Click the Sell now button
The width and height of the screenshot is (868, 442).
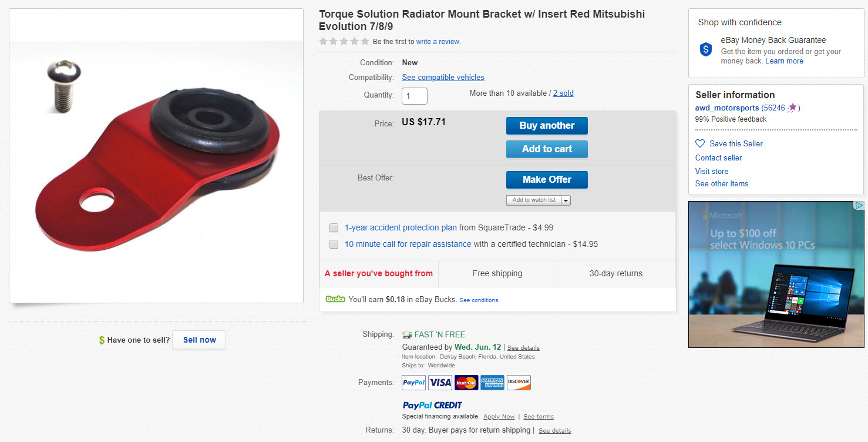click(x=199, y=340)
